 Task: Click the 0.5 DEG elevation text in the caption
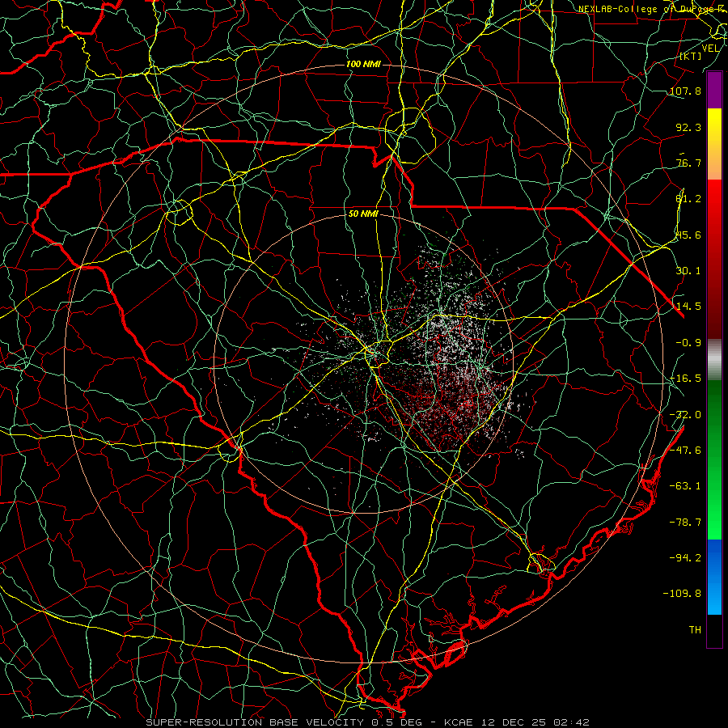tap(396, 722)
